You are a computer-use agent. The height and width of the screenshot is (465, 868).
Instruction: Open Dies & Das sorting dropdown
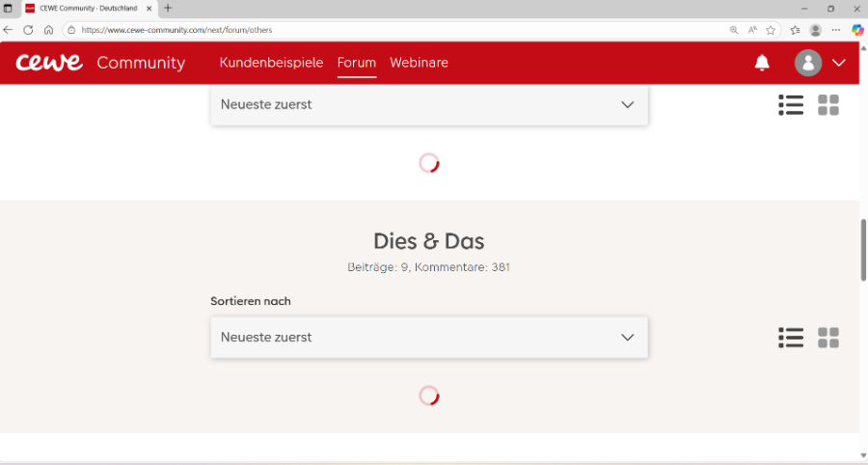(x=428, y=338)
